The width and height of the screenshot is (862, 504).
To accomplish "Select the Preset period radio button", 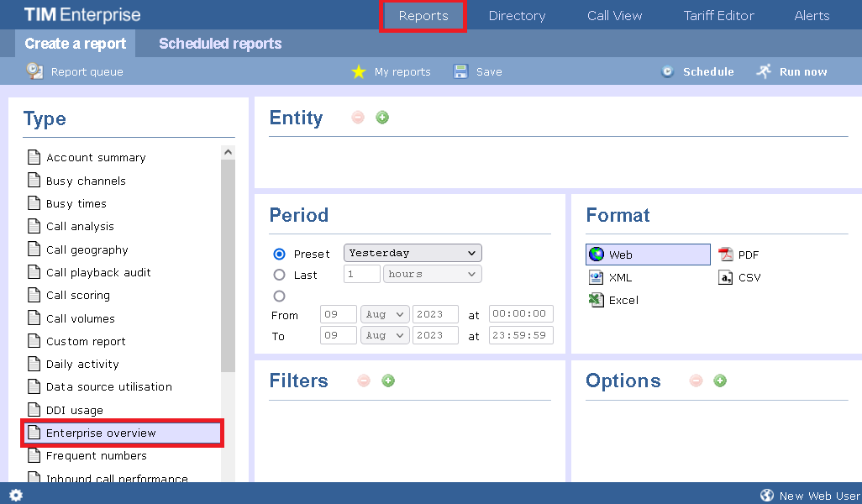I will click(x=280, y=254).
